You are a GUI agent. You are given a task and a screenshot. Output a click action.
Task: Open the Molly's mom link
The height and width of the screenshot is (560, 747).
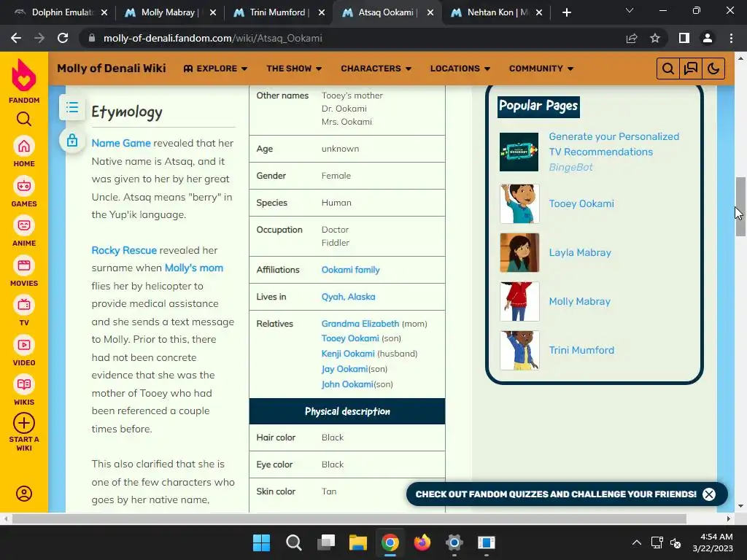point(193,268)
